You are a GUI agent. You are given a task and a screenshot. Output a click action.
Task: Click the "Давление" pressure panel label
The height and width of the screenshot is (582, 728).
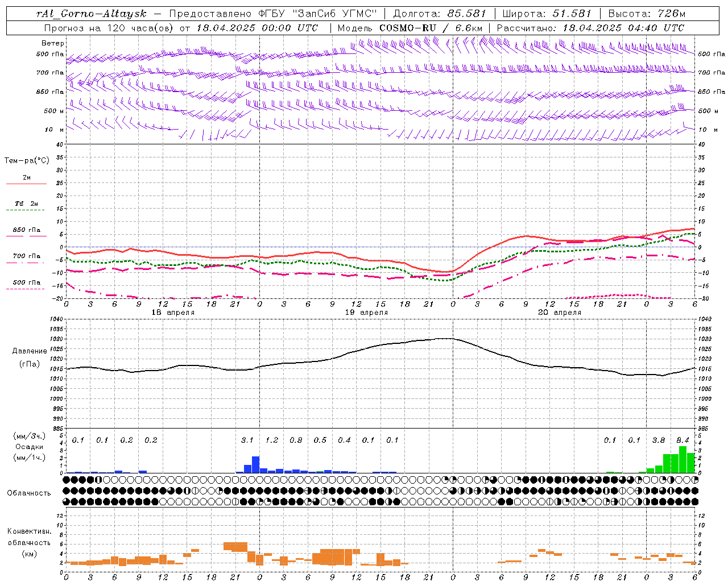[30, 351]
